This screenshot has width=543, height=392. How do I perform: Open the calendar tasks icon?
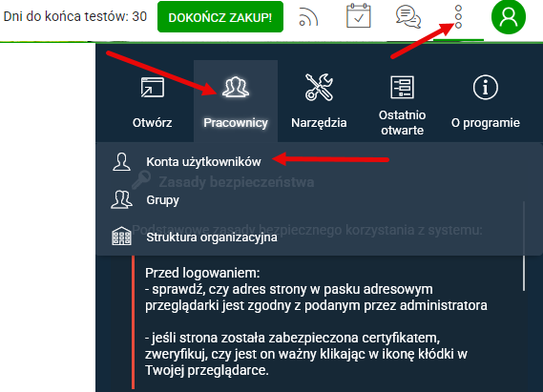click(x=359, y=16)
